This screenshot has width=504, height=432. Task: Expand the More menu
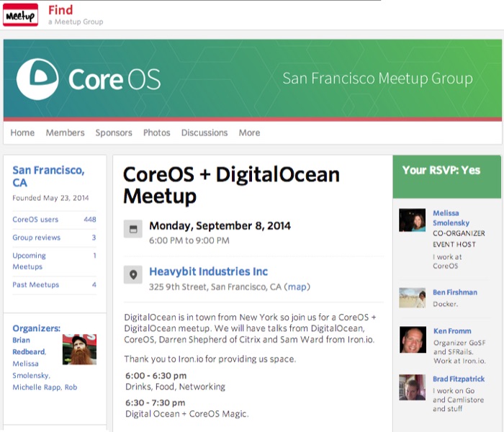(x=249, y=132)
